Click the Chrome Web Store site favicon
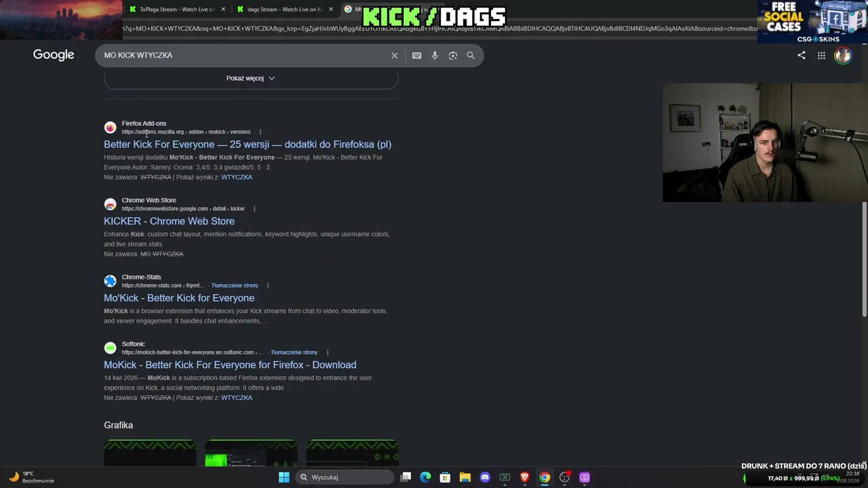This screenshot has width=868, height=488. (x=110, y=204)
